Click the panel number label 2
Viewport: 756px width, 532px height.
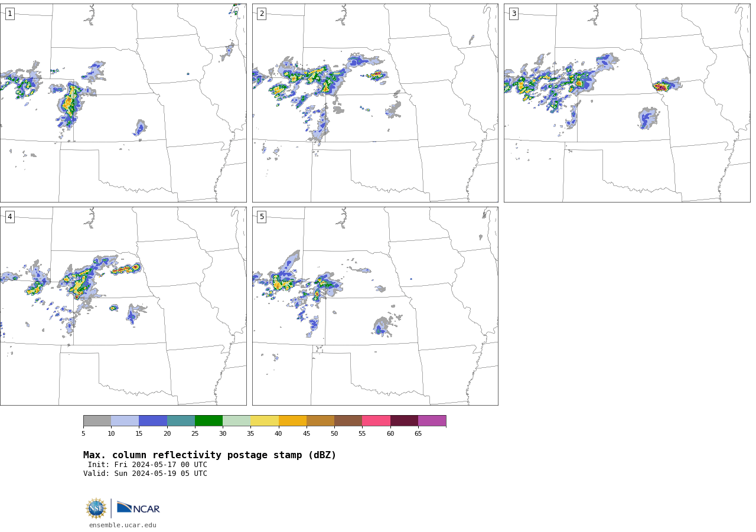(262, 14)
